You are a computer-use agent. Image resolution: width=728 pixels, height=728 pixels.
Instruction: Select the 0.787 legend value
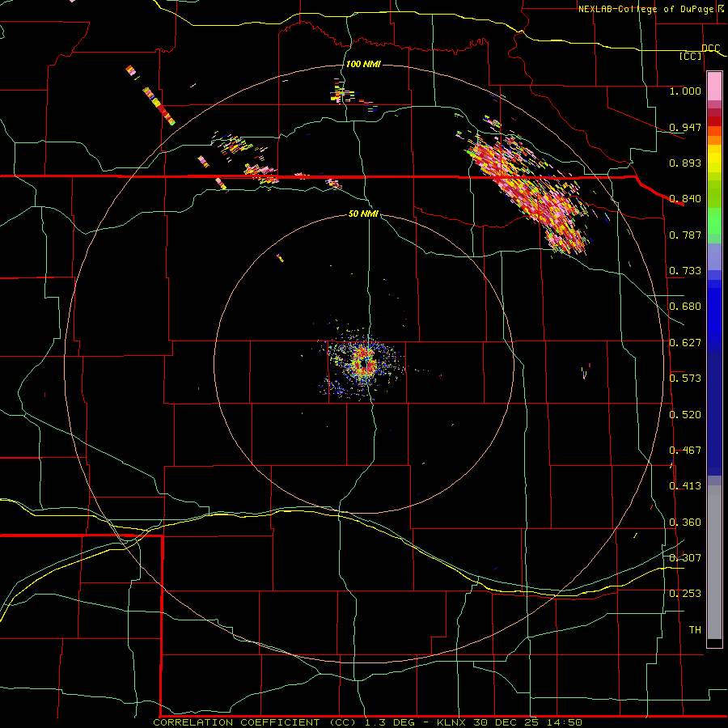pos(685,235)
